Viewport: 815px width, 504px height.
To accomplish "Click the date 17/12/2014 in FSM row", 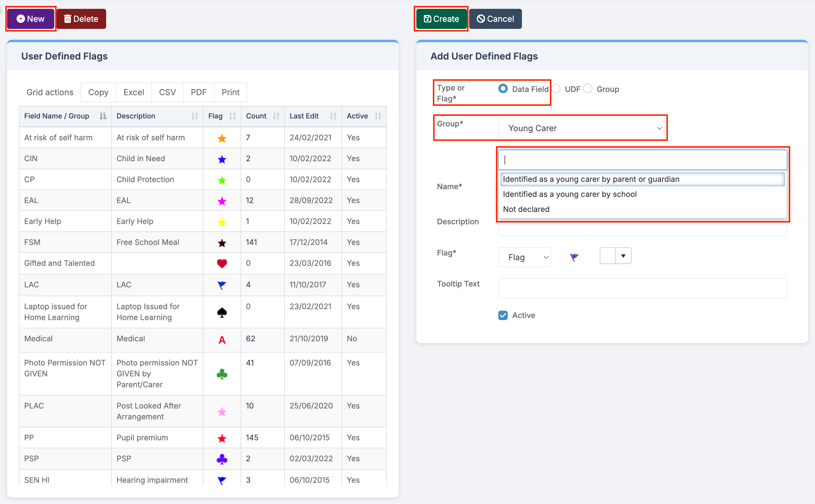I will tap(309, 242).
